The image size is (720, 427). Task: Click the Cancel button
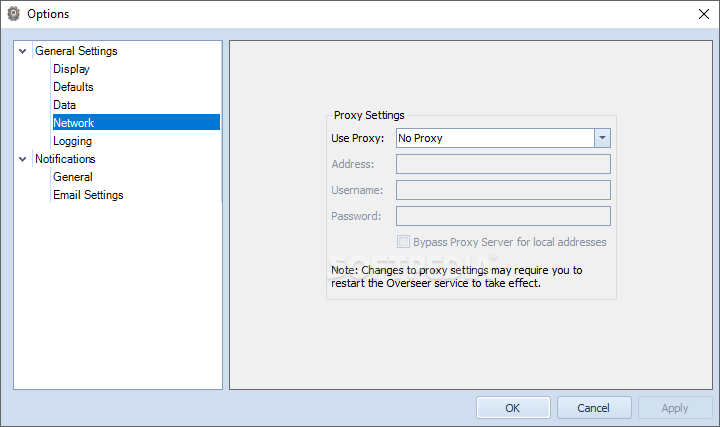pos(594,408)
